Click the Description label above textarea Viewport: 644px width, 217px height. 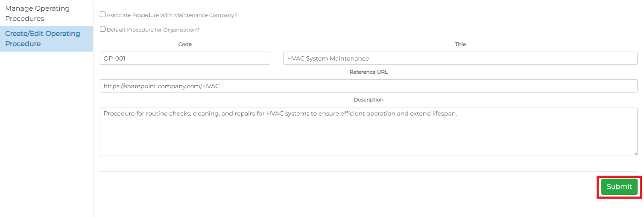pos(368,100)
